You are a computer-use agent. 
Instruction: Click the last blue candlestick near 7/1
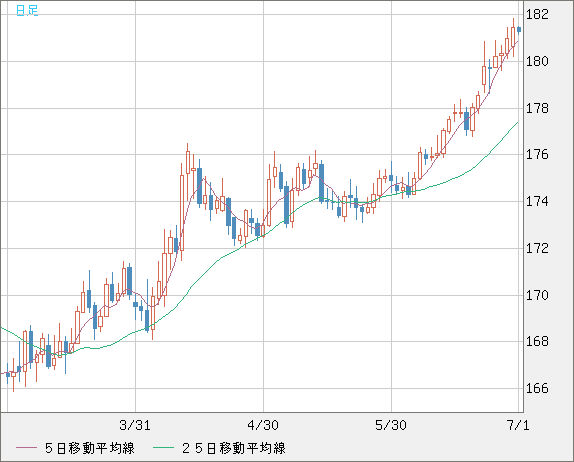[519, 30]
